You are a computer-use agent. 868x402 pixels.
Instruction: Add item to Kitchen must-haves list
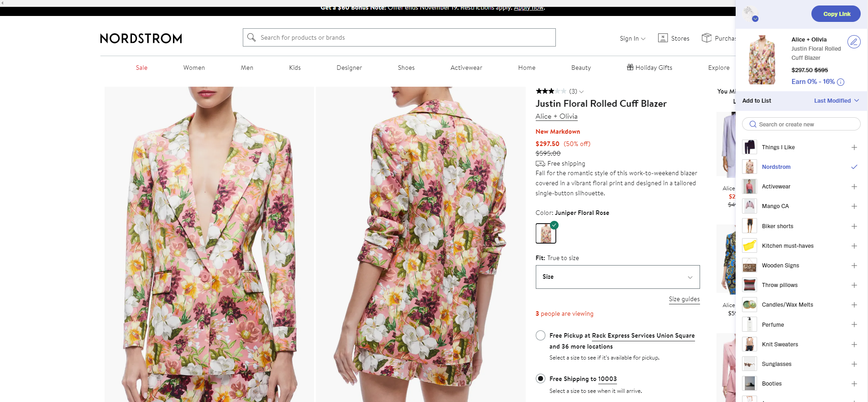854,246
